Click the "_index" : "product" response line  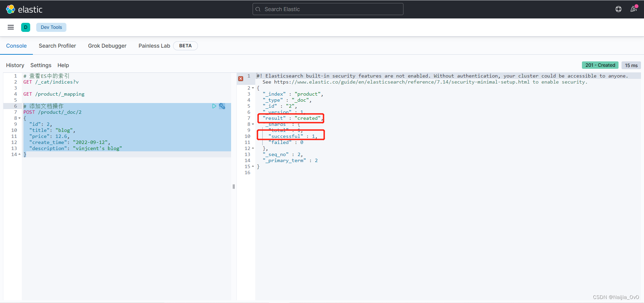[x=293, y=94]
